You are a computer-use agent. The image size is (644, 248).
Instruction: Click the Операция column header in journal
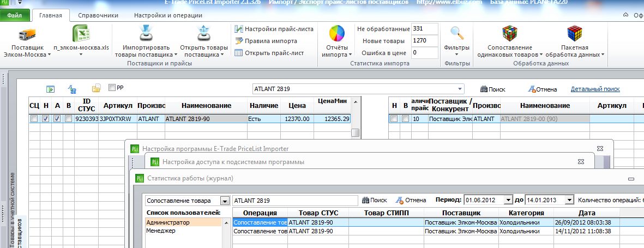260,213
